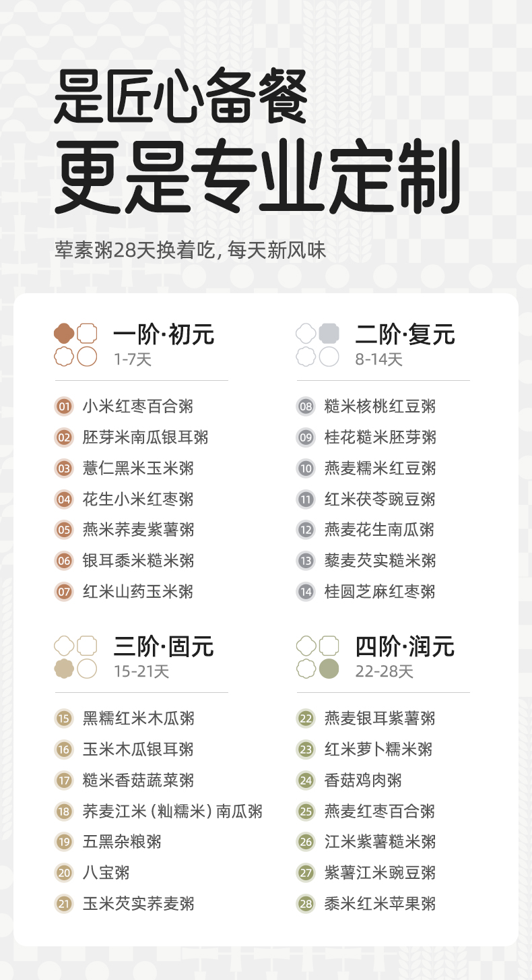This screenshot has height=980, width=532.
Task: Switch to the 四阶·润元 section heading
Action: 405,647
